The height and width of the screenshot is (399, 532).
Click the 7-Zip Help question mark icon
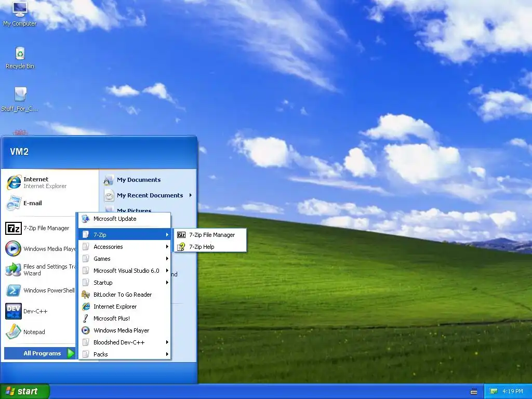(x=181, y=247)
